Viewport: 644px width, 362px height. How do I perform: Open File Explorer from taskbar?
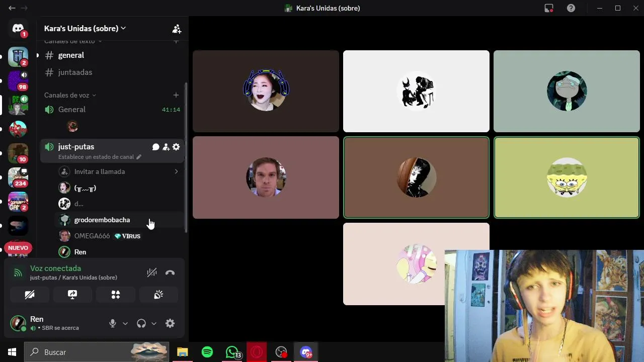click(182, 352)
